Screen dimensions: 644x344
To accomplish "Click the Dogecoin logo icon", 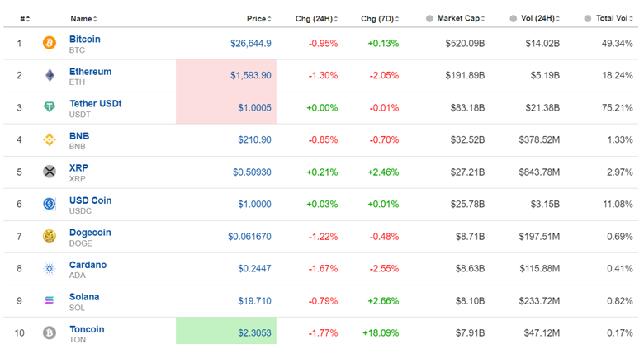I will (50, 236).
